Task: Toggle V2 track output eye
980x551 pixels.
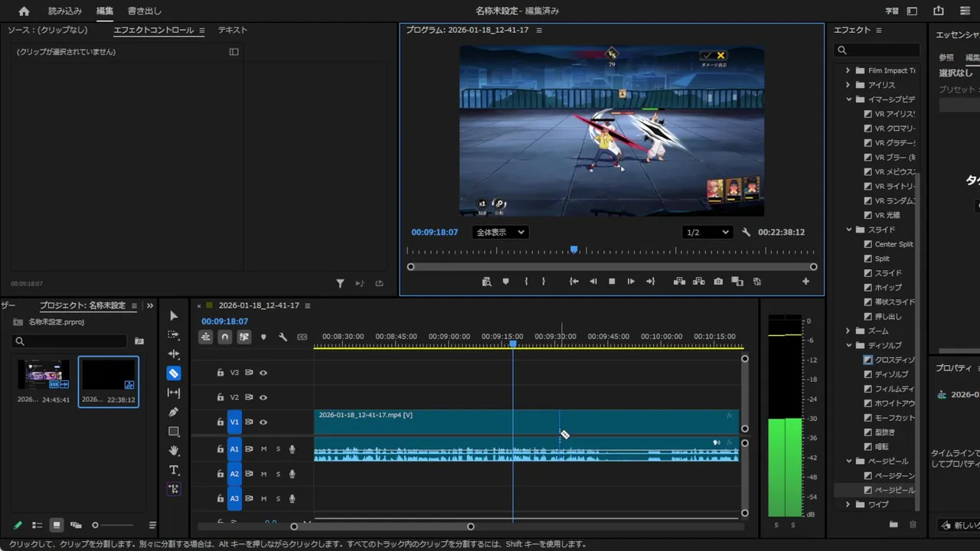Action: [x=263, y=397]
